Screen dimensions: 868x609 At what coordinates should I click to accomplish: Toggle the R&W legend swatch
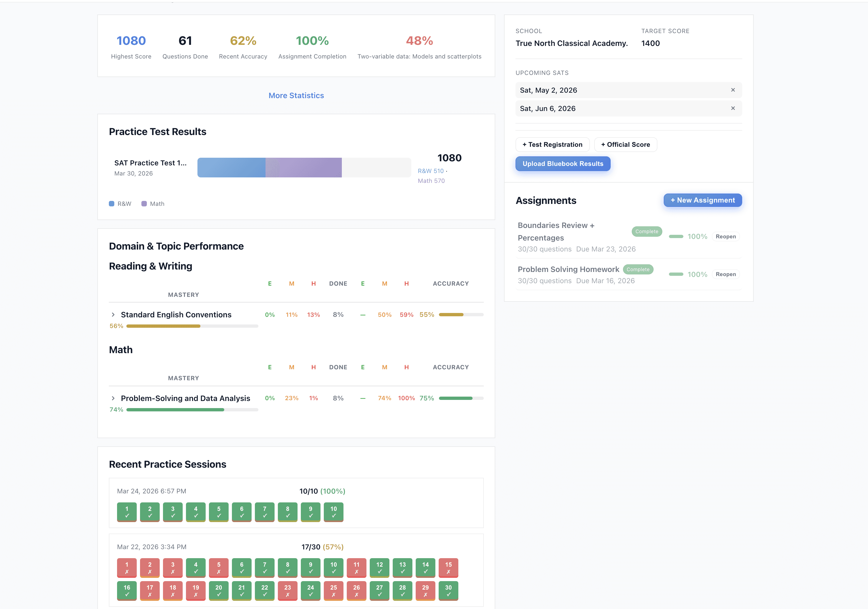coord(112,204)
